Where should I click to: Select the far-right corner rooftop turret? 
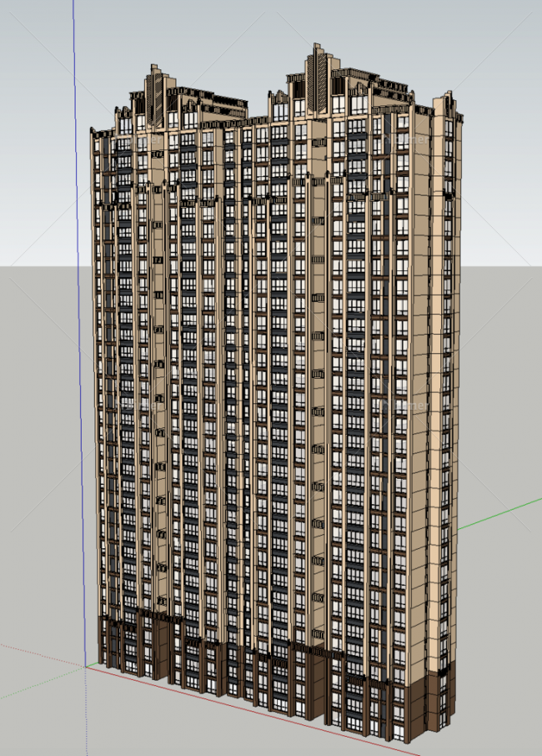447,104
